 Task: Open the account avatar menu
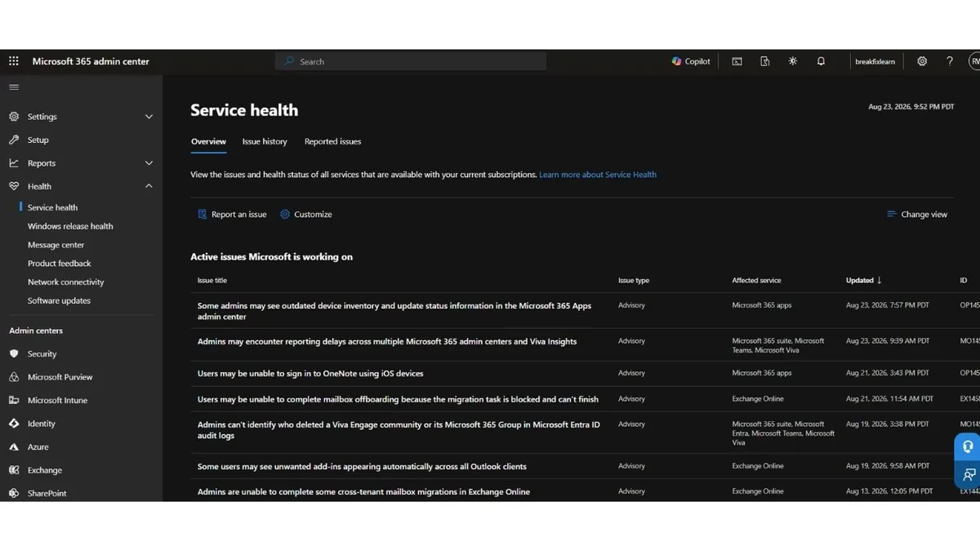tap(974, 61)
